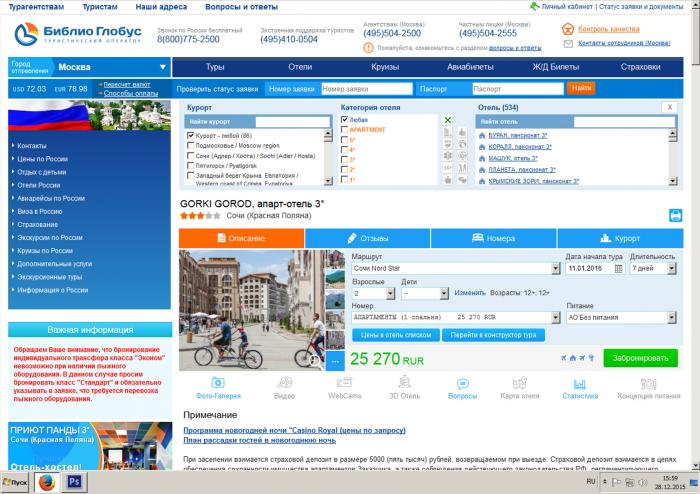Click the green Забронировать button
The image size is (700, 494).
(640, 358)
